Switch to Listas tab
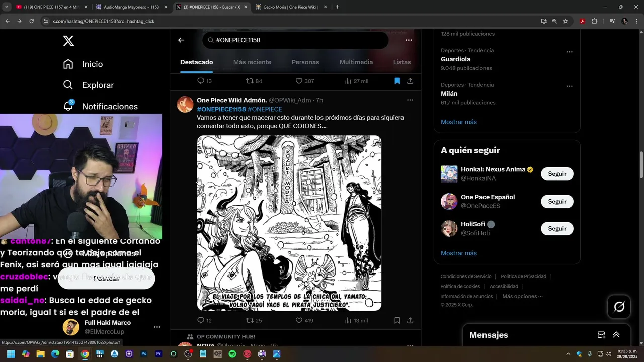The width and height of the screenshot is (644, 362). point(402,62)
